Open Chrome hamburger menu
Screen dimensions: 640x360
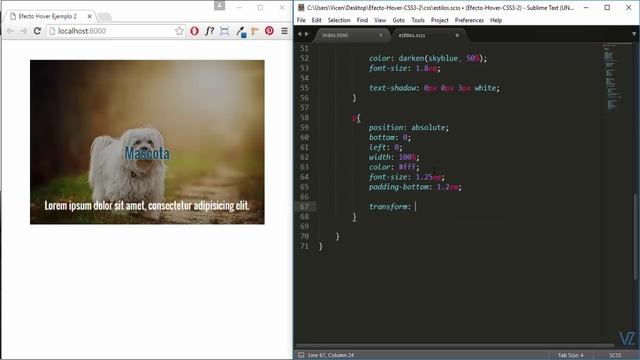click(x=284, y=31)
